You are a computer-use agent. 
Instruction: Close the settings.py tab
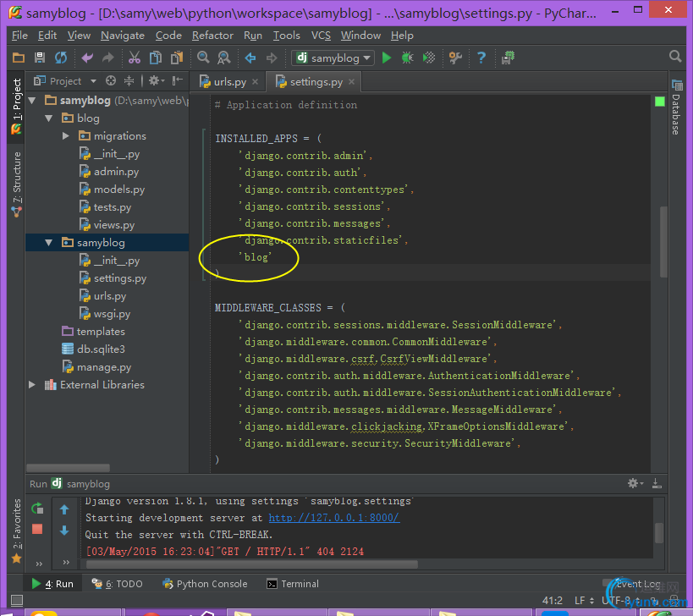point(351,82)
